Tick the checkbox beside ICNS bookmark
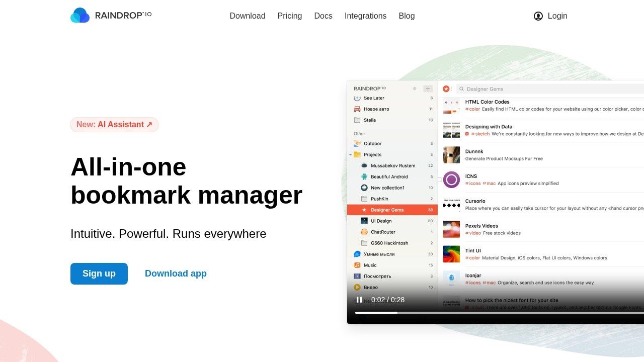 [440, 179]
